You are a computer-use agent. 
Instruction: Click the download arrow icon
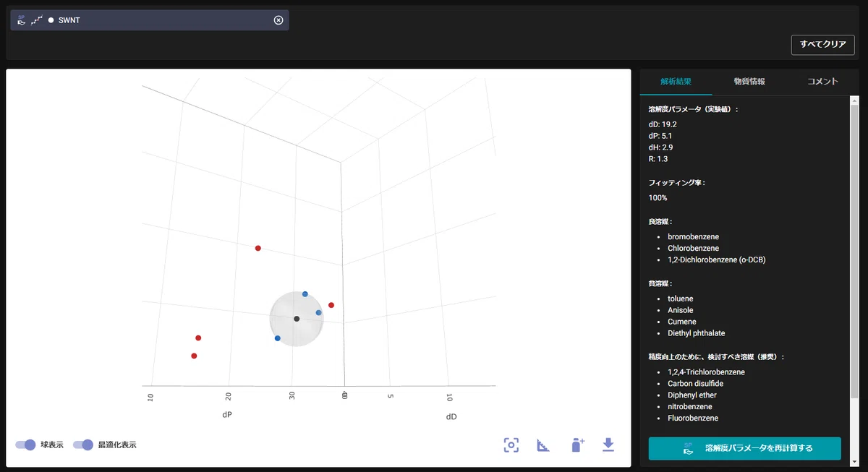click(608, 445)
